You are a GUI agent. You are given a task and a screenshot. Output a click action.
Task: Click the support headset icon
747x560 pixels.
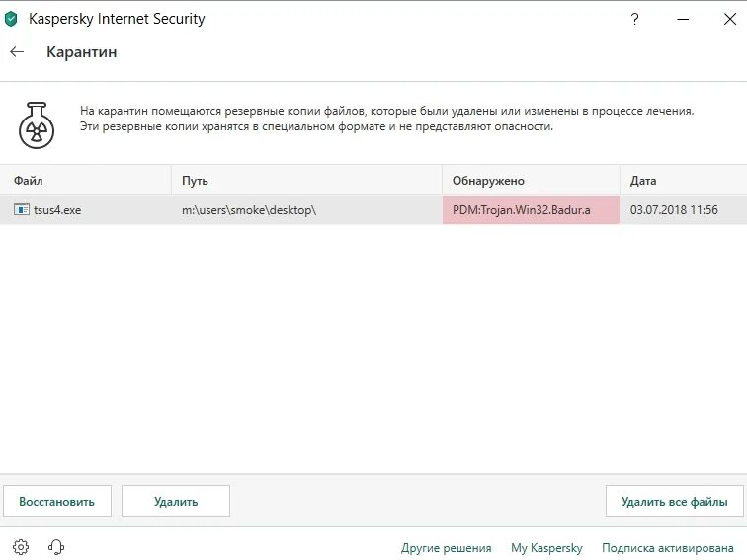(x=55, y=547)
